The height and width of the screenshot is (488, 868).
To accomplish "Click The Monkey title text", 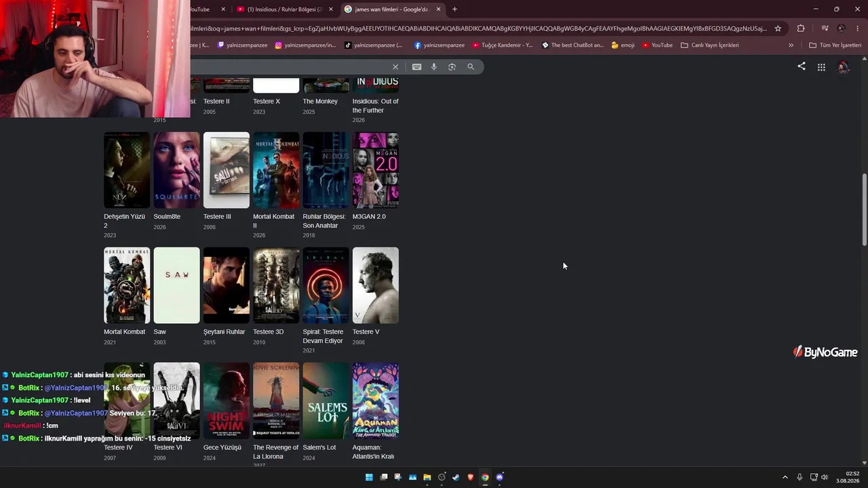I will (x=320, y=102).
